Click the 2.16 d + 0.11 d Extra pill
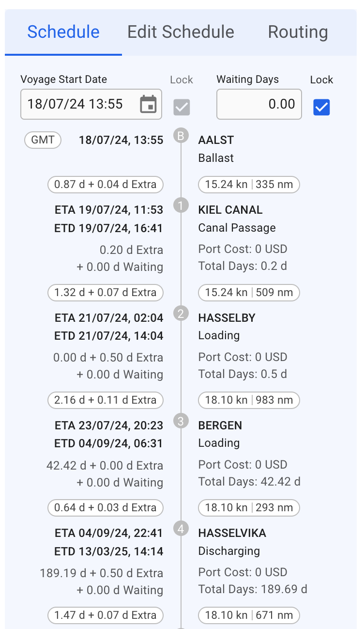364x629 pixels. click(106, 400)
